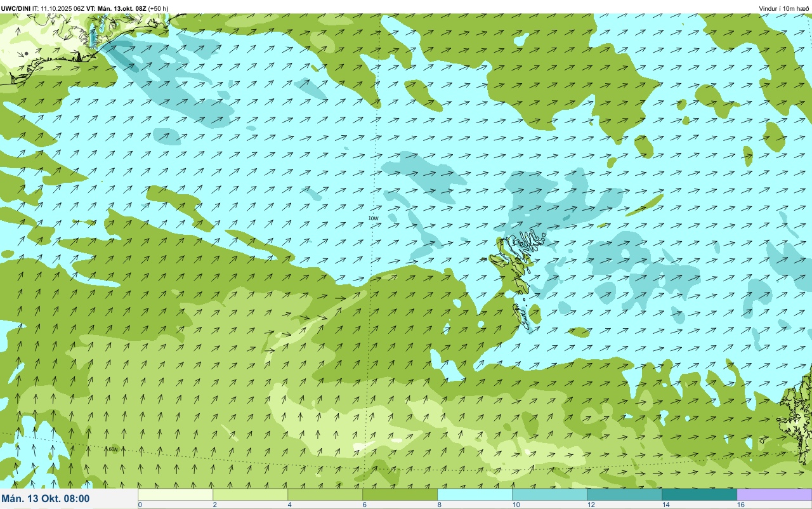Click the "(+50 h)" forecast offset text
Image resolution: width=812 pixels, height=509 pixels.
(158, 8)
